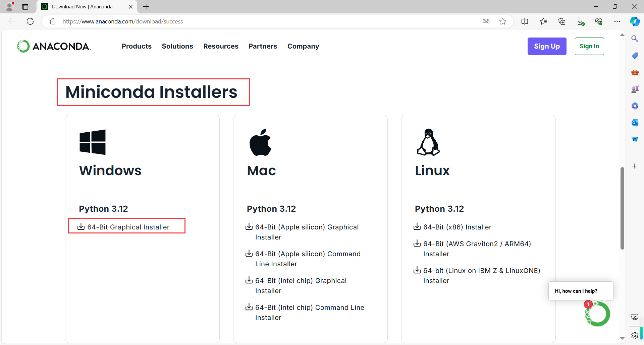Screen dimensions: 644x345
Task: Download Windows 64-Bit Graphical Installer
Action: coord(128,227)
